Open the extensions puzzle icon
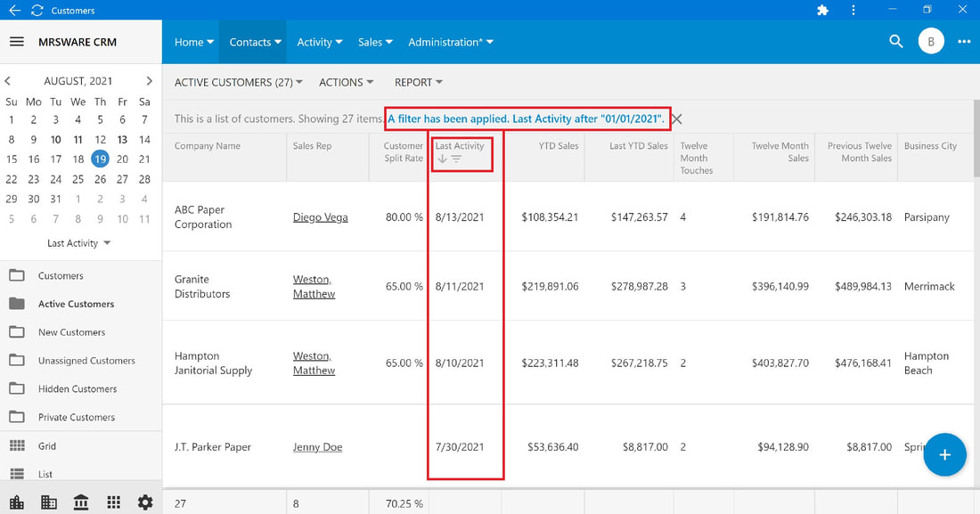This screenshot has width=980, height=514. pyautogui.click(x=822, y=10)
